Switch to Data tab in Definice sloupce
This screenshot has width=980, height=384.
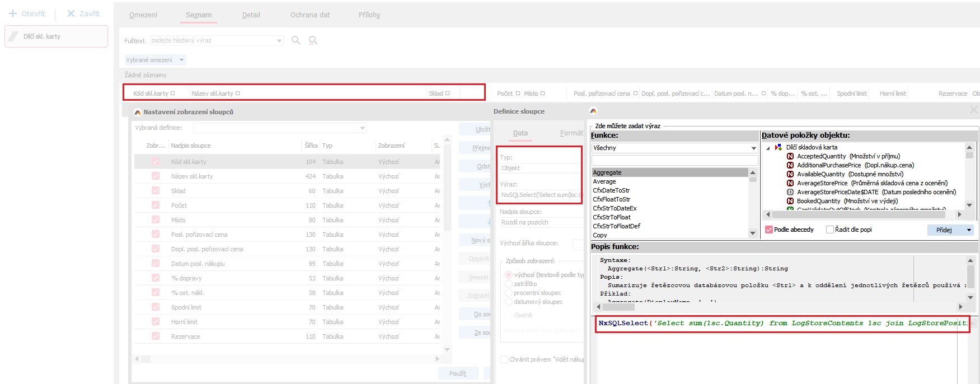pyautogui.click(x=521, y=133)
